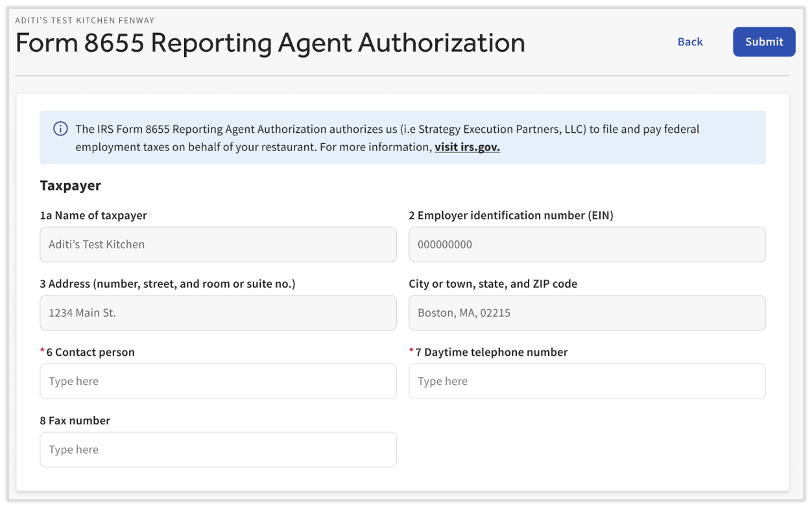This screenshot has width=812, height=508.
Task: Click the red asterisk beside Daytime telephone number
Action: coord(411,351)
